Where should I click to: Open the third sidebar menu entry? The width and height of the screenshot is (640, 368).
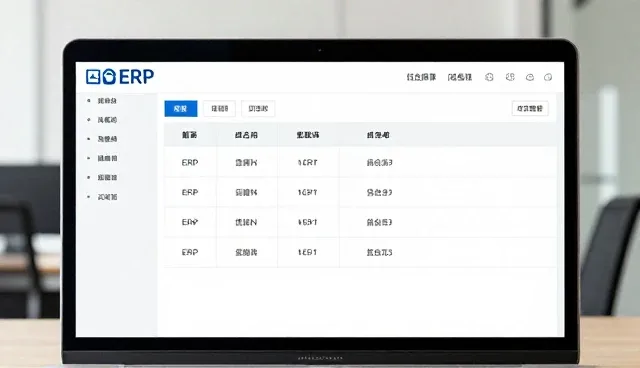pyautogui.click(x=107, y=139)
